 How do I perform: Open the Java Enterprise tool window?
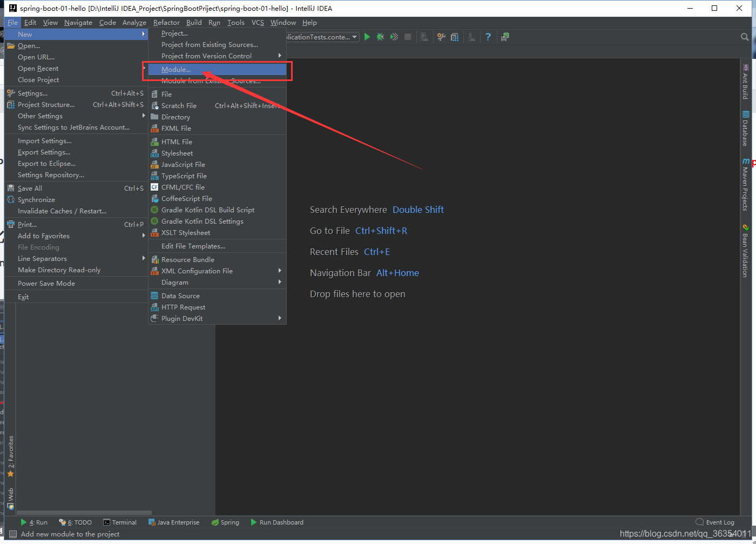click(174, 522)
